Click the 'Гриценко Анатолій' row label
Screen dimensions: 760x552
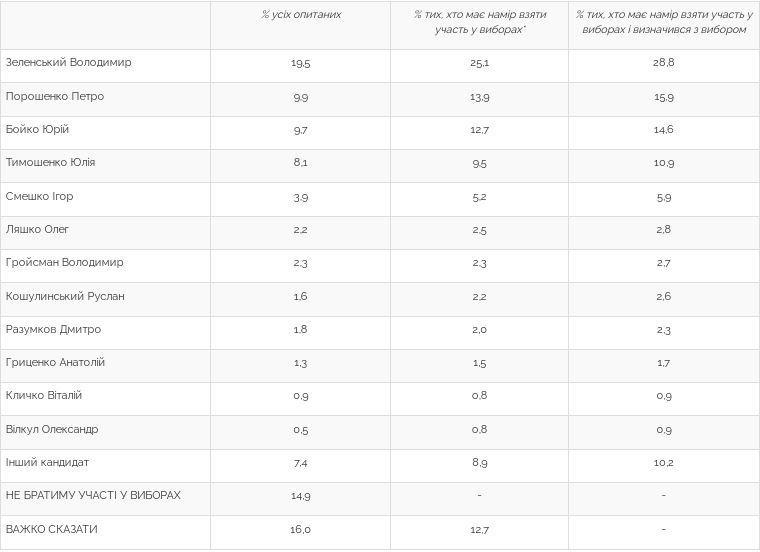[x=56, y=363]
